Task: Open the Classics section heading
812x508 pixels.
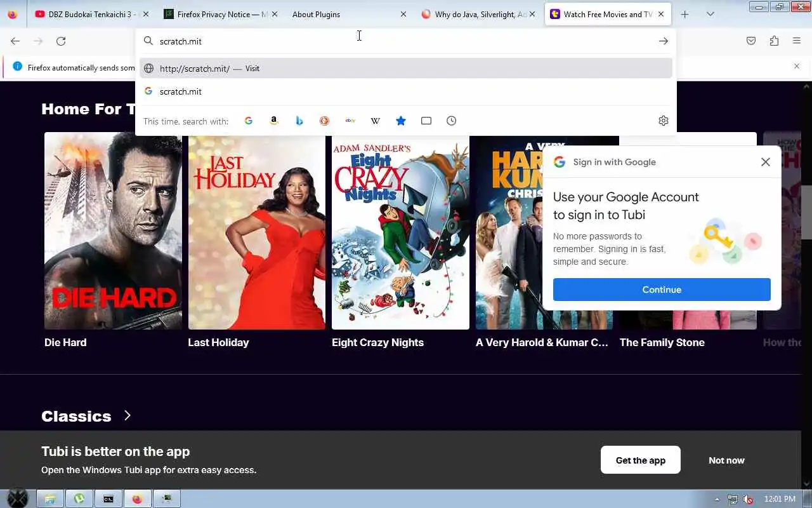Action: (76, 416)
